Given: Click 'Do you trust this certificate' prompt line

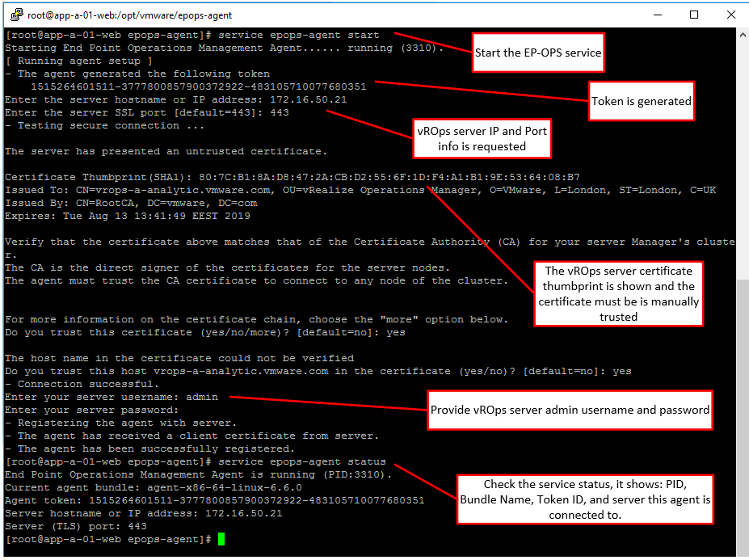Looking at the screenshot, I should point(205,332).
